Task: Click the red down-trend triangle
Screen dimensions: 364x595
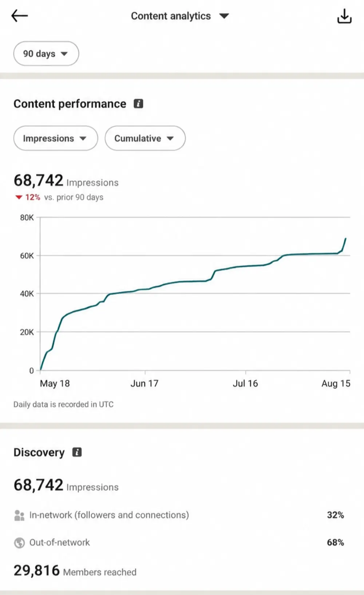Action: 19,197
